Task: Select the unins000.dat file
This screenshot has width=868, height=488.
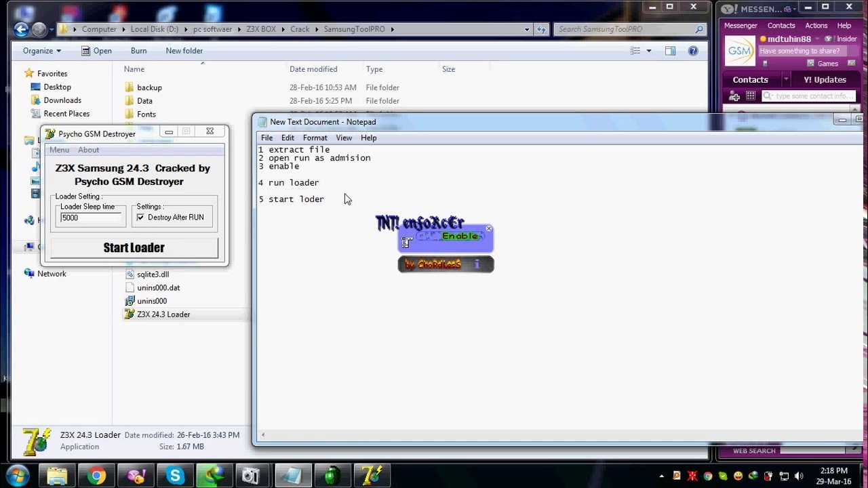Action: [x=158, y=287]
